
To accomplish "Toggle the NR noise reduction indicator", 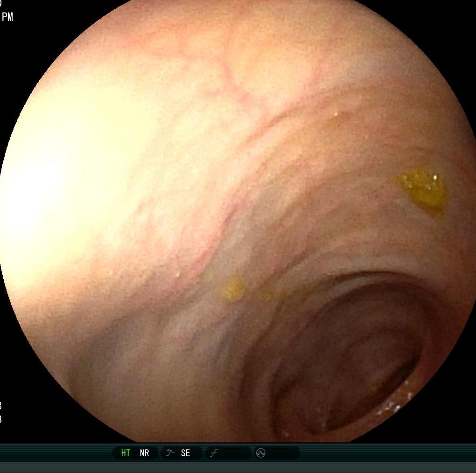I will click(144, 453).
